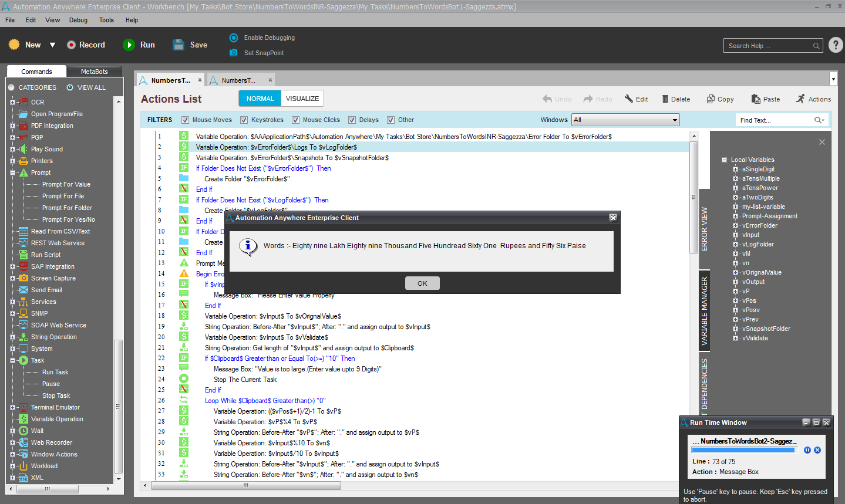Select the OCR command icon
This screenshot has width=845, height=504.
[x=23, y=102]
